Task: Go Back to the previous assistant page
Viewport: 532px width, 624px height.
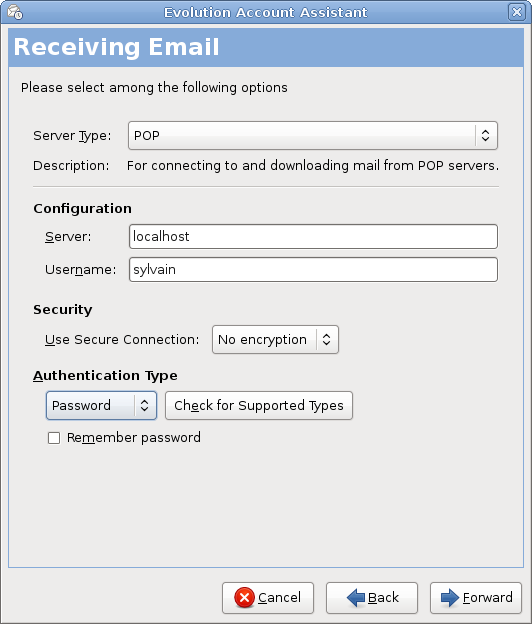Action: [372, 598]
